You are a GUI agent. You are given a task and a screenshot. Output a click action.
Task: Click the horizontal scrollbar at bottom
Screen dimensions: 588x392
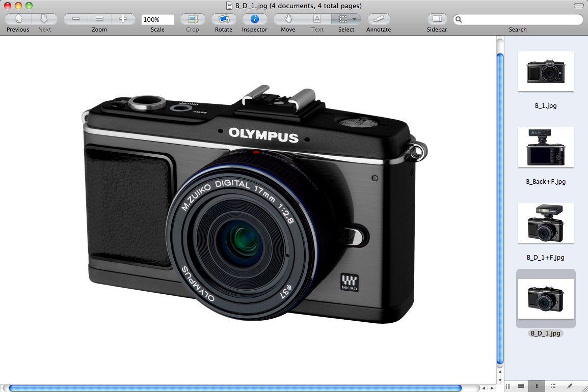point(234,388)
